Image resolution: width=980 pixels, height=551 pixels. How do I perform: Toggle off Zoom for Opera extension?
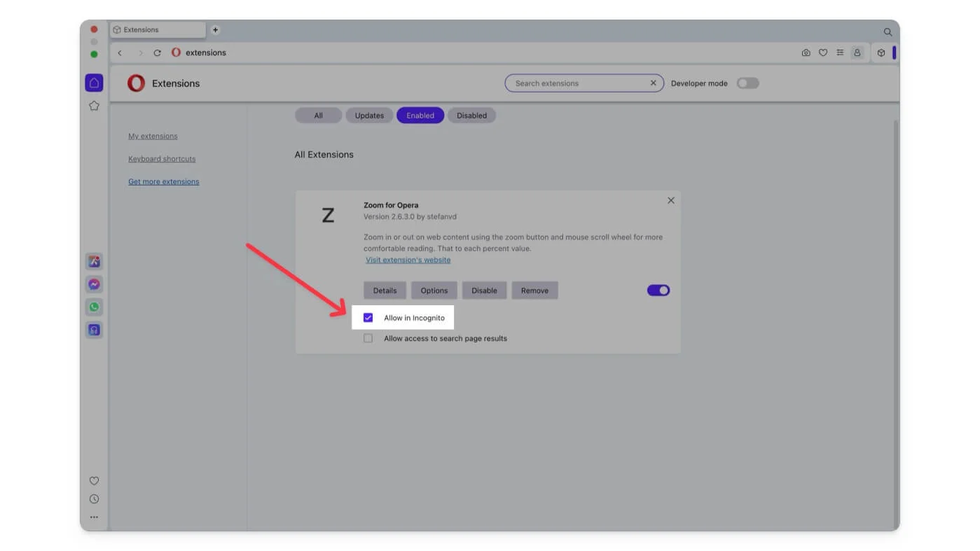point(658,291)
